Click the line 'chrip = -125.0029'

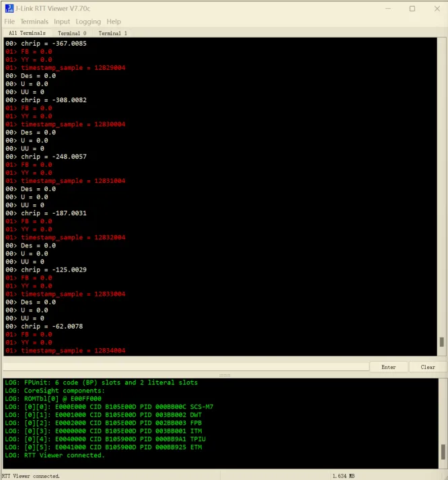pos(46,270)
